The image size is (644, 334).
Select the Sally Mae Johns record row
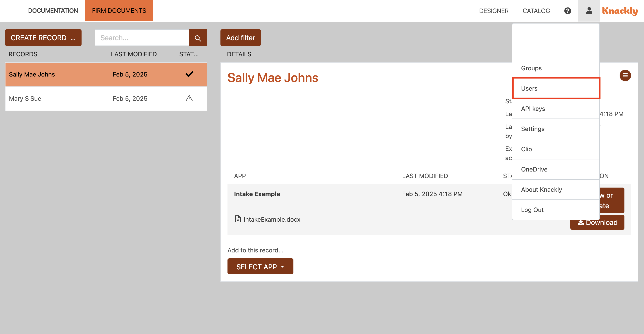click(x=106, y=74)
